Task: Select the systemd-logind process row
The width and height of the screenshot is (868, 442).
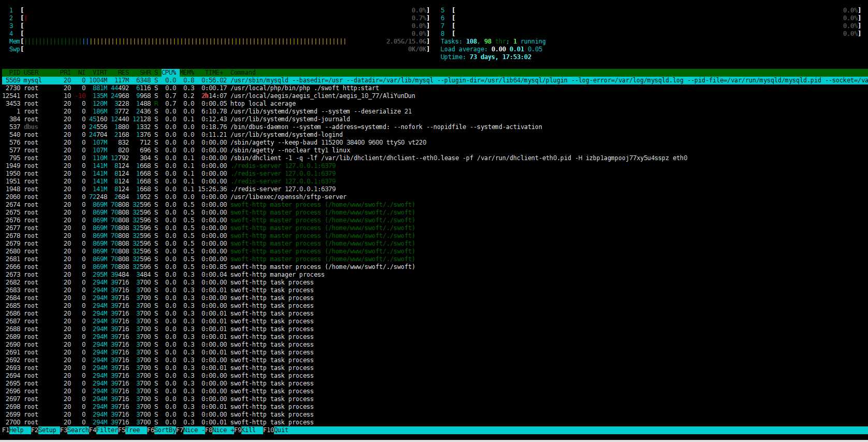Action: (x=434, y=135)
